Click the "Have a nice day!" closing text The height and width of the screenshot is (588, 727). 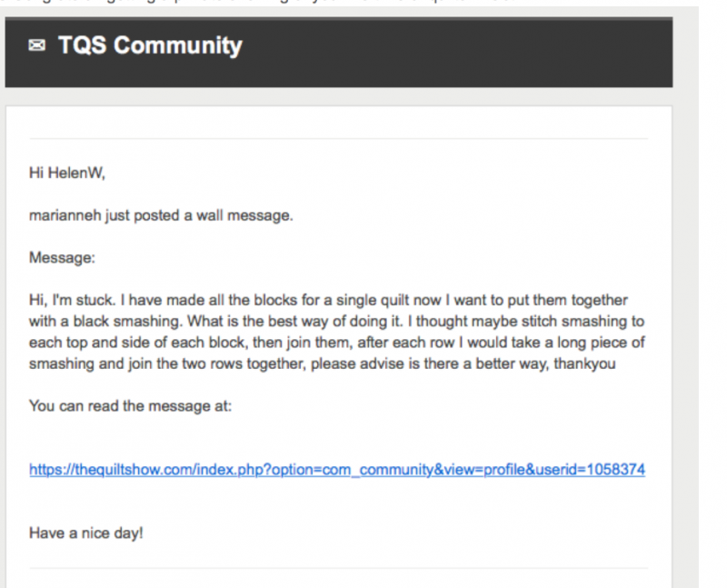[85, 533]
